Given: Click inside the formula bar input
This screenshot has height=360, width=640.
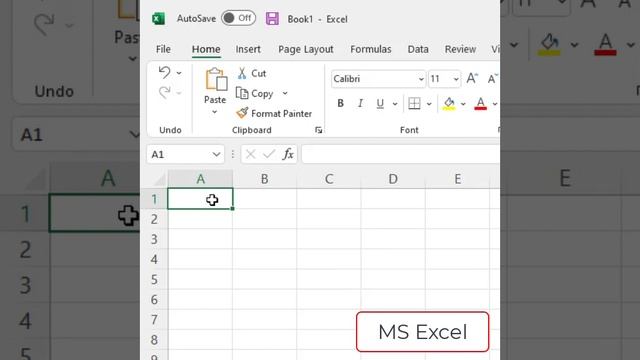Looking at the screenshot, I should click(400, 154).
